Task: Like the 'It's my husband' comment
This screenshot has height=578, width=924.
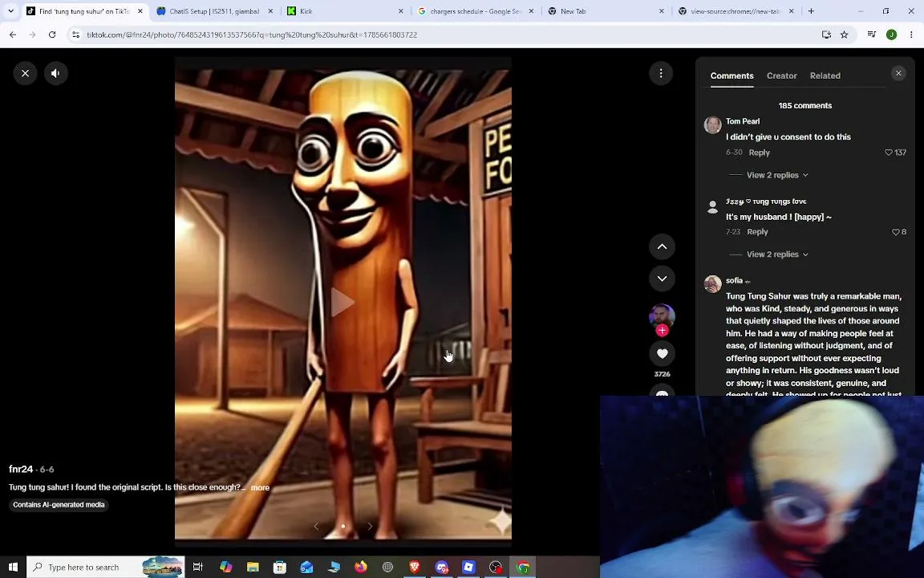Action: pyautogui.click(x=896, y=232)
